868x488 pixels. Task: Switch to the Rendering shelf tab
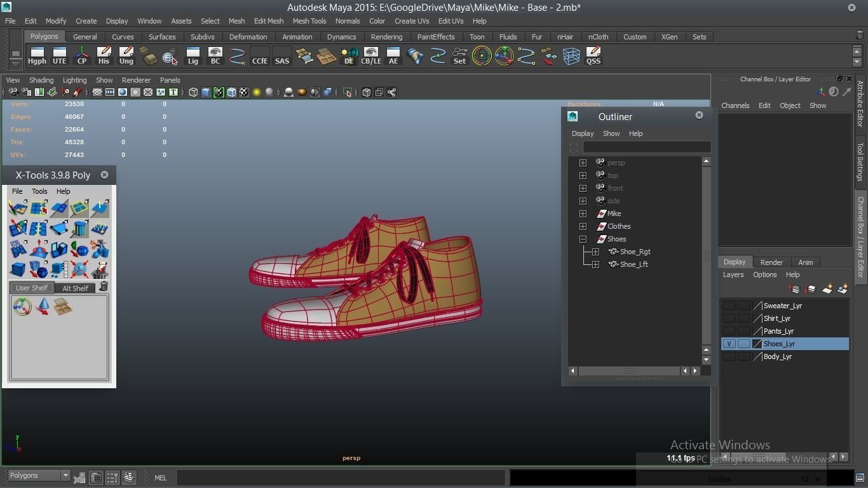tap(386, 37)
